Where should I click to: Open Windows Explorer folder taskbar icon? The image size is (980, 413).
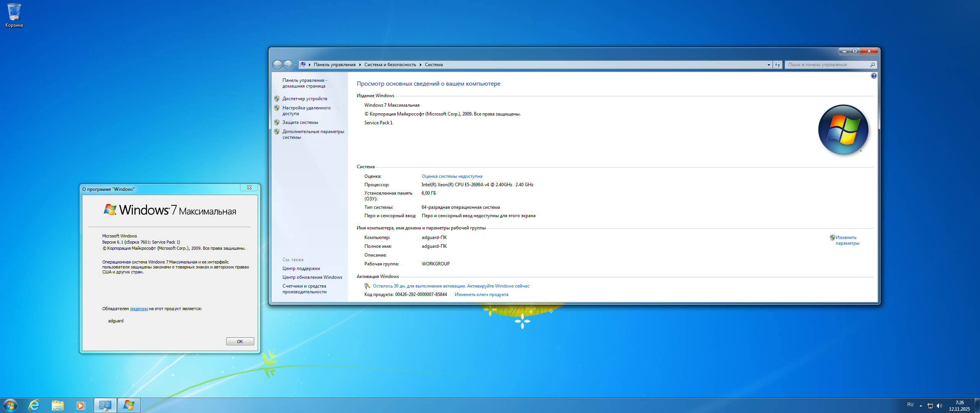(x=57, y=405)
